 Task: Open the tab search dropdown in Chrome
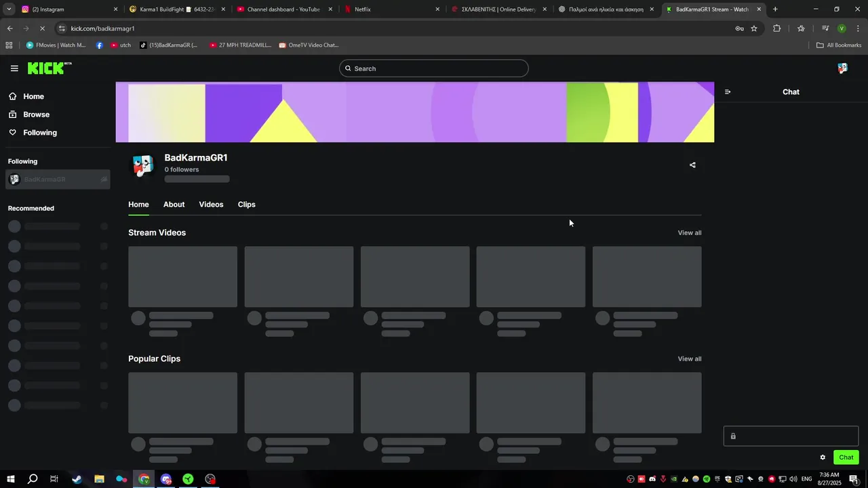point(9,9)
